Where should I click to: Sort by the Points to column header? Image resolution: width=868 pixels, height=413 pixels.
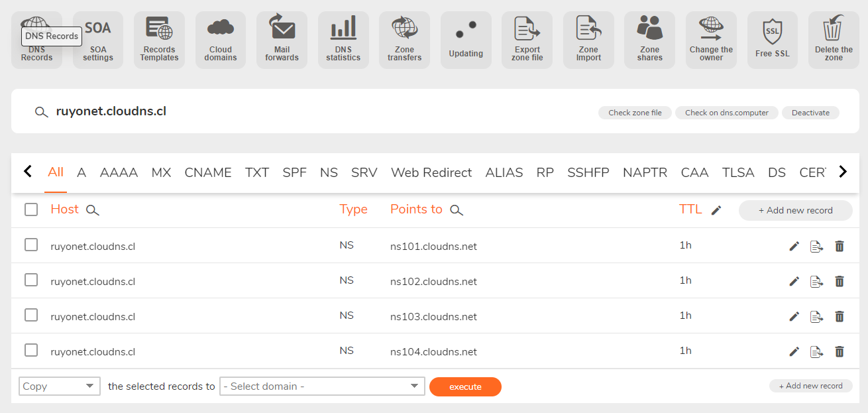coord(416,209)
